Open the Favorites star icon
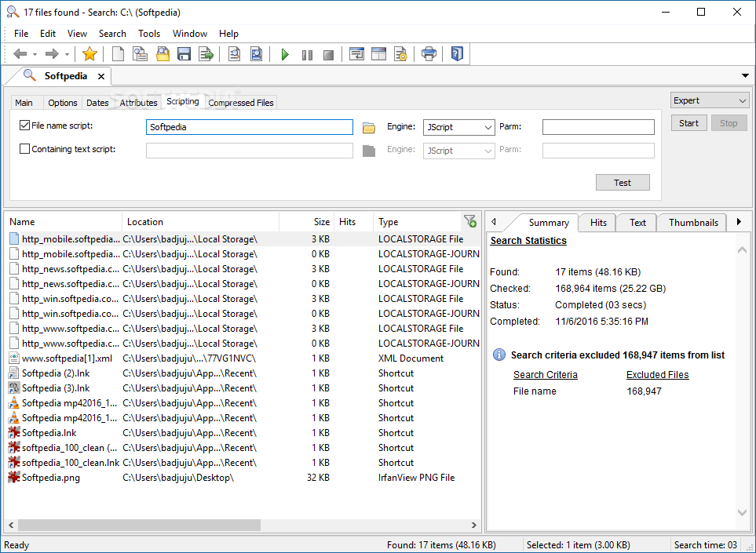 (89, 54)
